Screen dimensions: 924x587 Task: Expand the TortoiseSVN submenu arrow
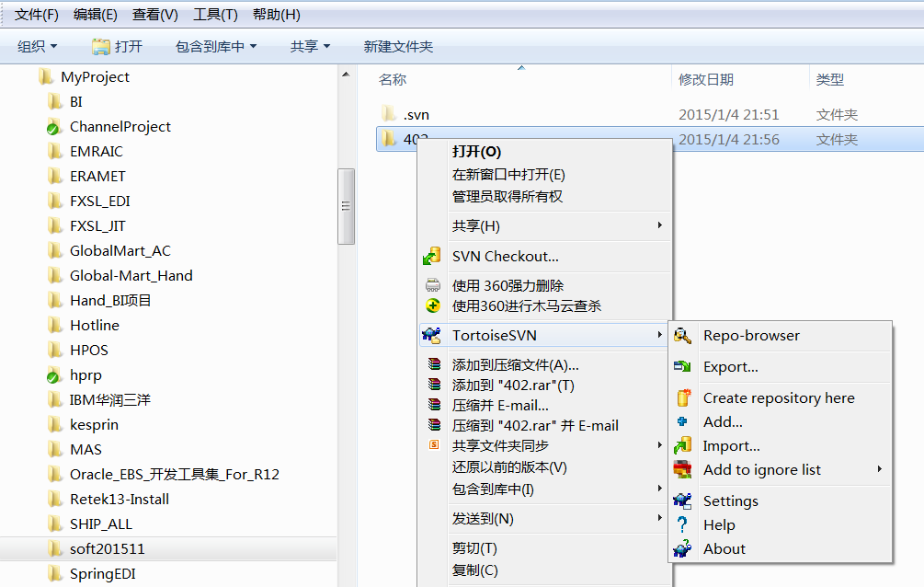click(659, 335)
